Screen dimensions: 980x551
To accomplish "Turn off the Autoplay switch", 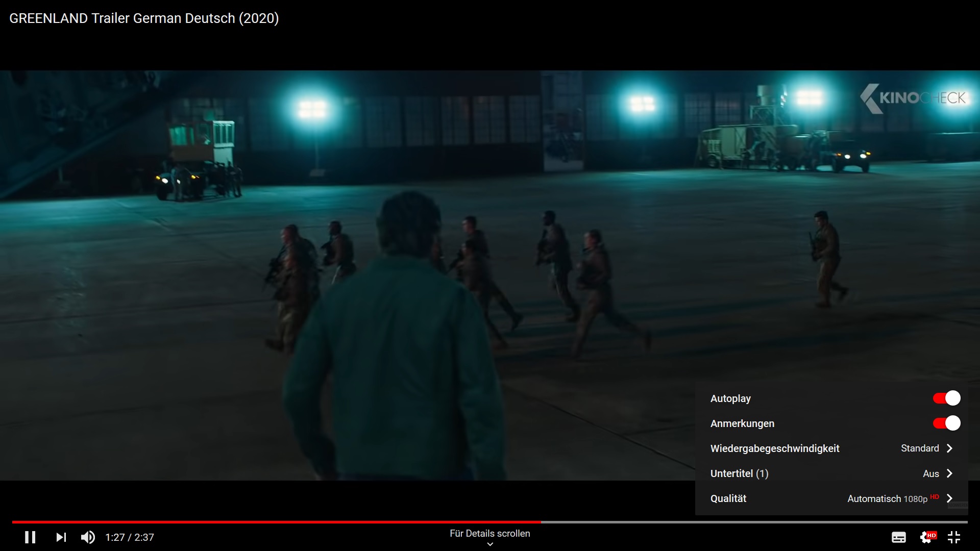I will (x=946, y=398).
